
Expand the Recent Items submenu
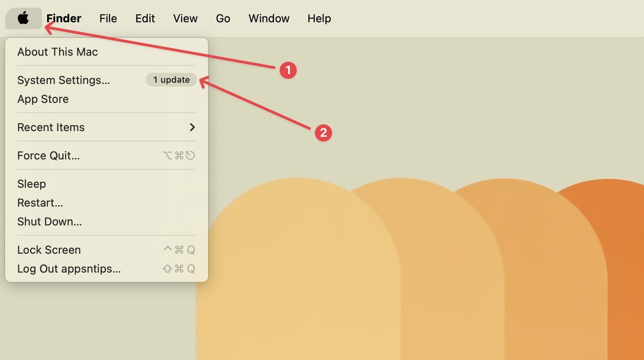(106, 127)
